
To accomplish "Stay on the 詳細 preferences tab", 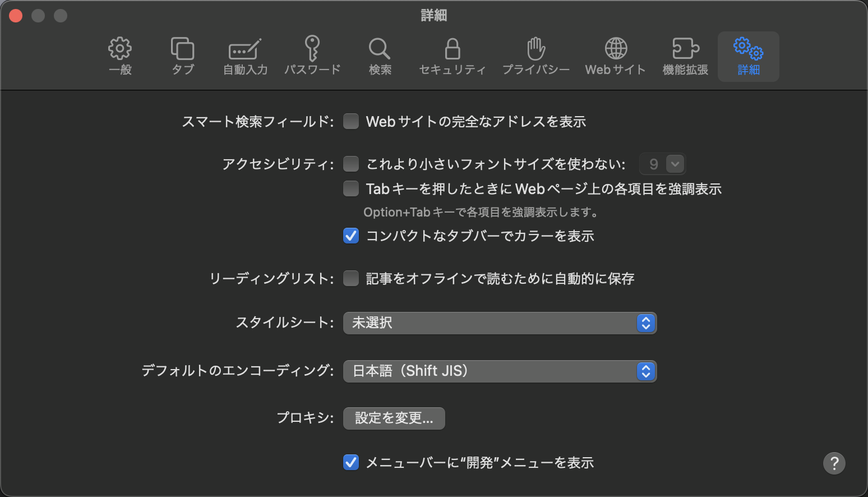I will [x=748, y=55].
